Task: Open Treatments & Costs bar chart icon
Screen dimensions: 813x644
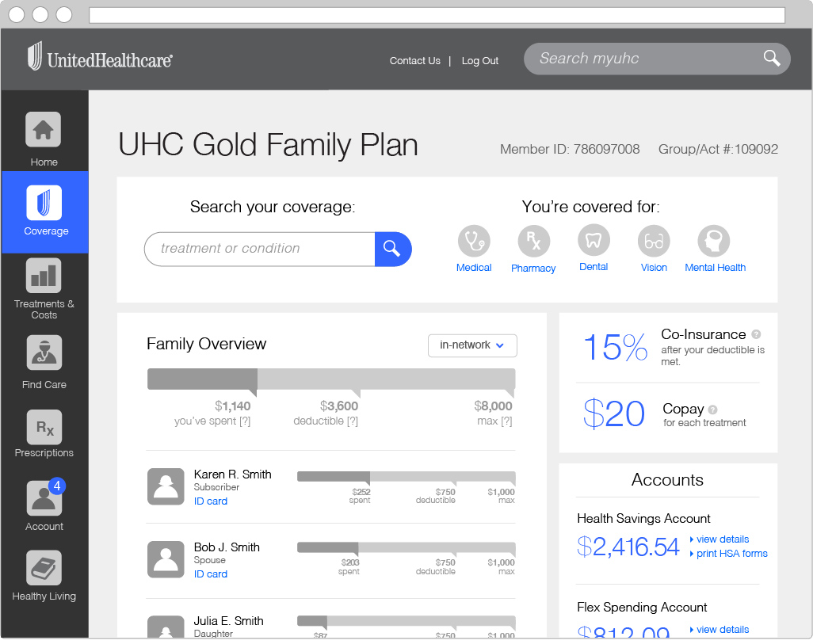Action: [44, 276]
